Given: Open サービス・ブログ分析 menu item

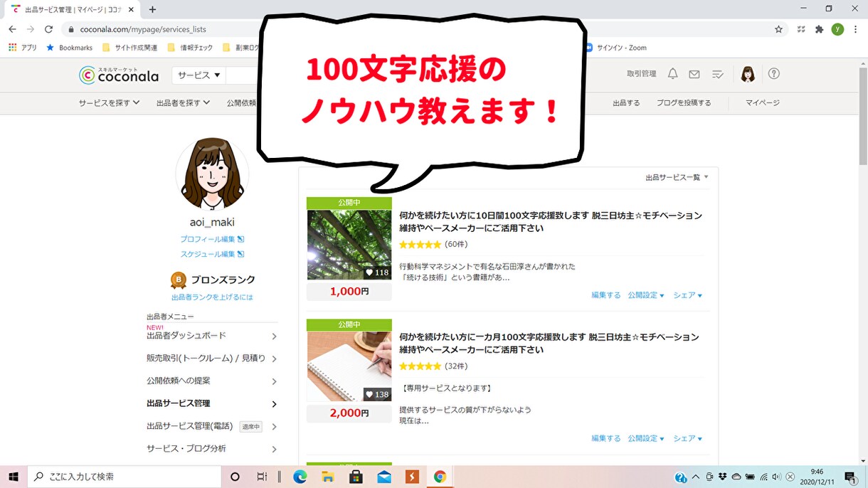Looking at the screenshot, I should (x=212, y=449).
